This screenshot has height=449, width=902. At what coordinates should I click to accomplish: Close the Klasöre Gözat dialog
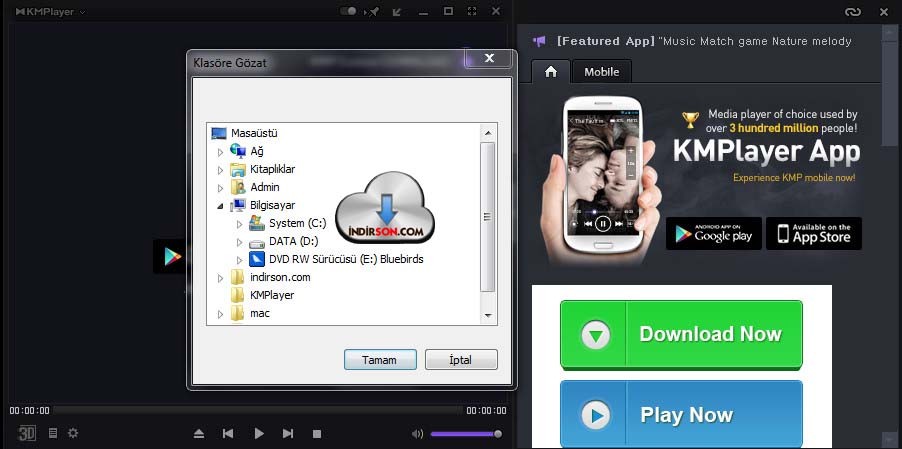[x=490, y=57]
